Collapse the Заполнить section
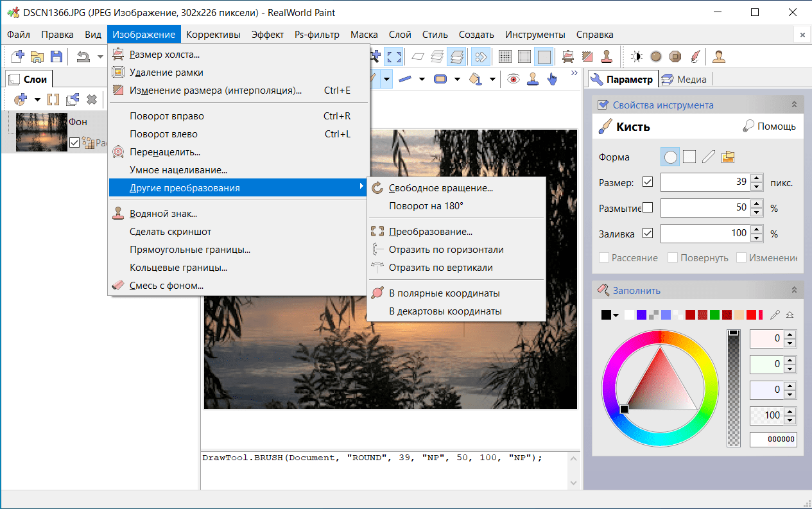This screenshot has width=812, height=509. point(794,290)
